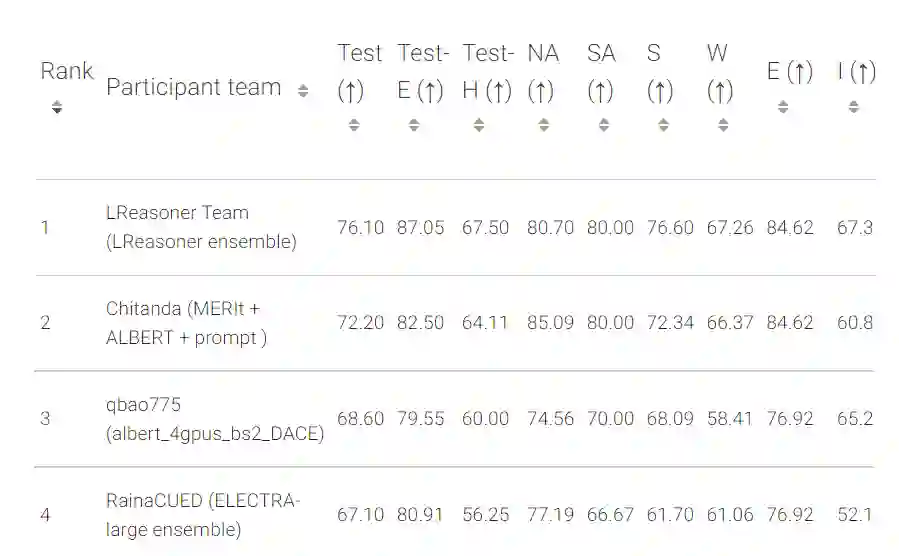Sort by NA column arrows
Image resolution: width=899 pixels, height=556 pixels.
543,125
